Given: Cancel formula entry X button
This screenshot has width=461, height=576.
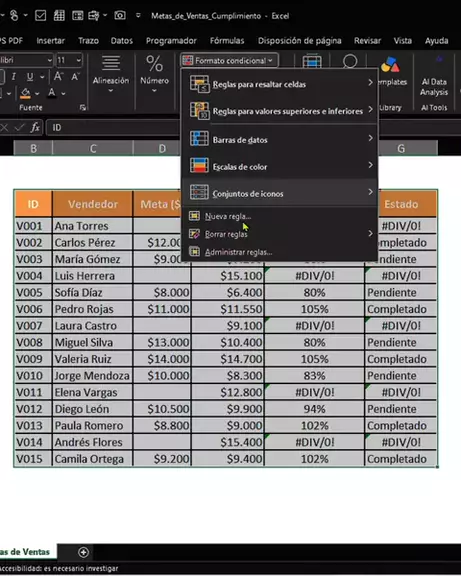Looking at the screenshot, I should 4,127.
